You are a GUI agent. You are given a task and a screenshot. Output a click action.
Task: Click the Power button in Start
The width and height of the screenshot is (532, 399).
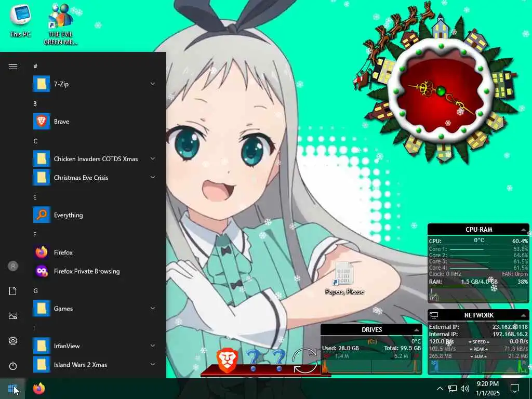(13, 366)
